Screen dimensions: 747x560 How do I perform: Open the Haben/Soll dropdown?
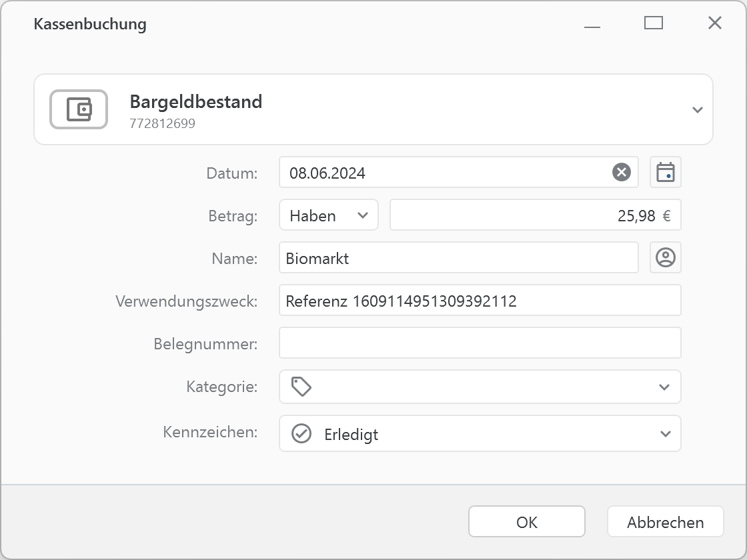328,215
